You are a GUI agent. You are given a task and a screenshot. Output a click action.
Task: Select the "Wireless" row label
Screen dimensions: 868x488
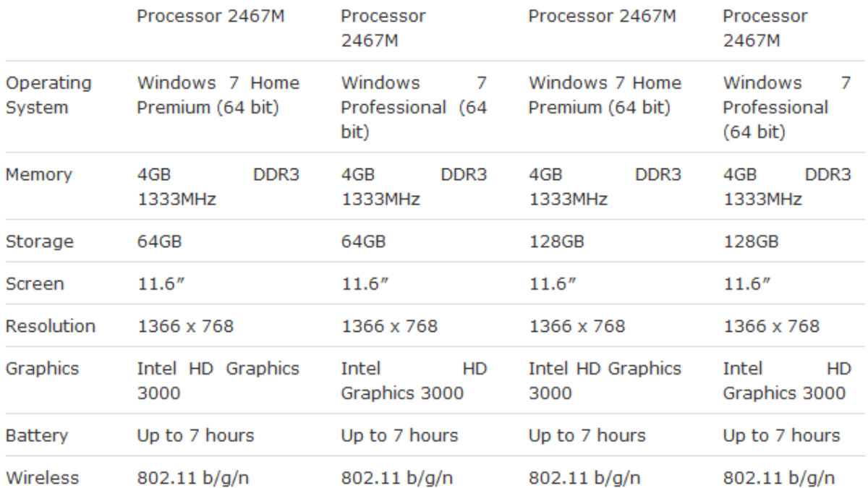pyautogui.click(x=42, y=478)
